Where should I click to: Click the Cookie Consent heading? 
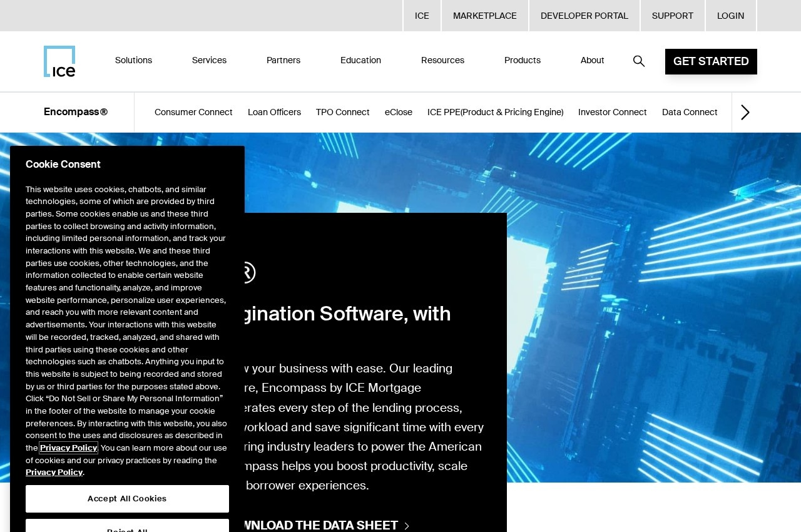(x=63, y=165)
